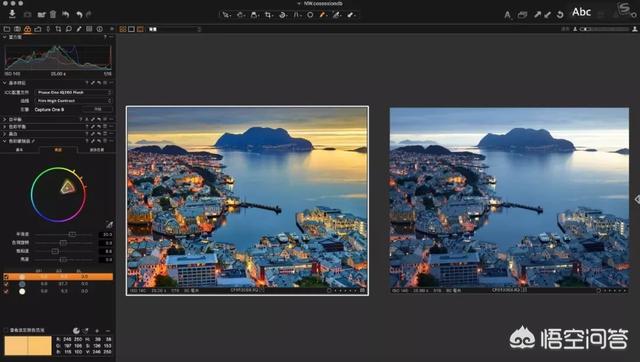
Task: Open the Color tool tab with three circles
Action: pos(27,29)
